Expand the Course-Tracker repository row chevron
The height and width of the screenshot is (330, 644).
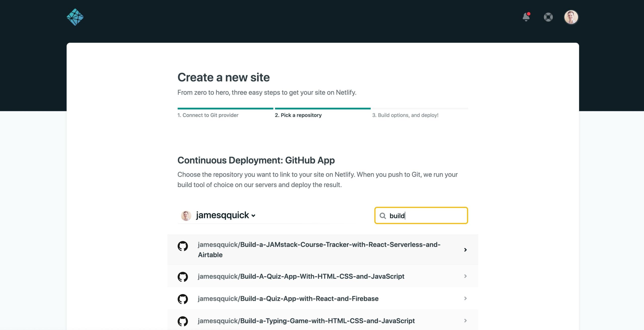click(x=466, y=250)
